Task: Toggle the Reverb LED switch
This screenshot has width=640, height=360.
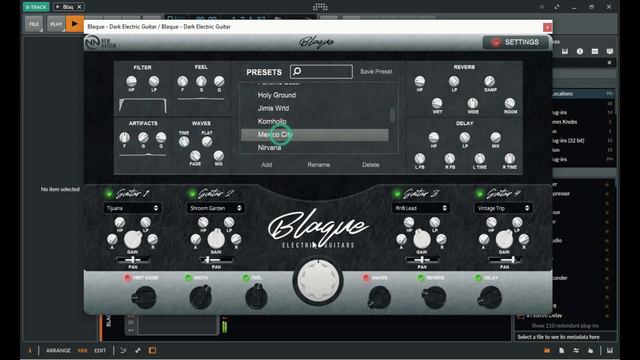Action: pos(421,278)
